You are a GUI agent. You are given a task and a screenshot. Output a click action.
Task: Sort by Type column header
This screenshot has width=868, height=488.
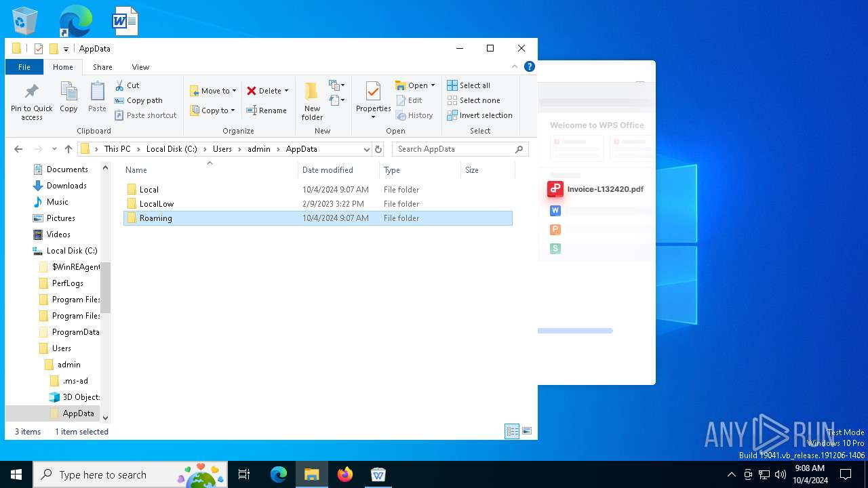420,170
